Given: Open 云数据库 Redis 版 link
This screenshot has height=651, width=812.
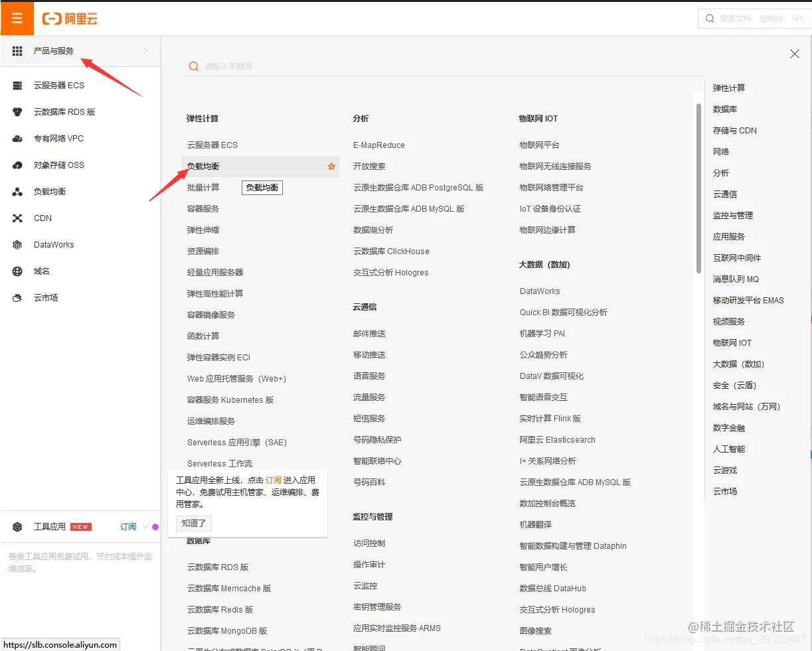Looking at the screenshot, I should point(220,610).
